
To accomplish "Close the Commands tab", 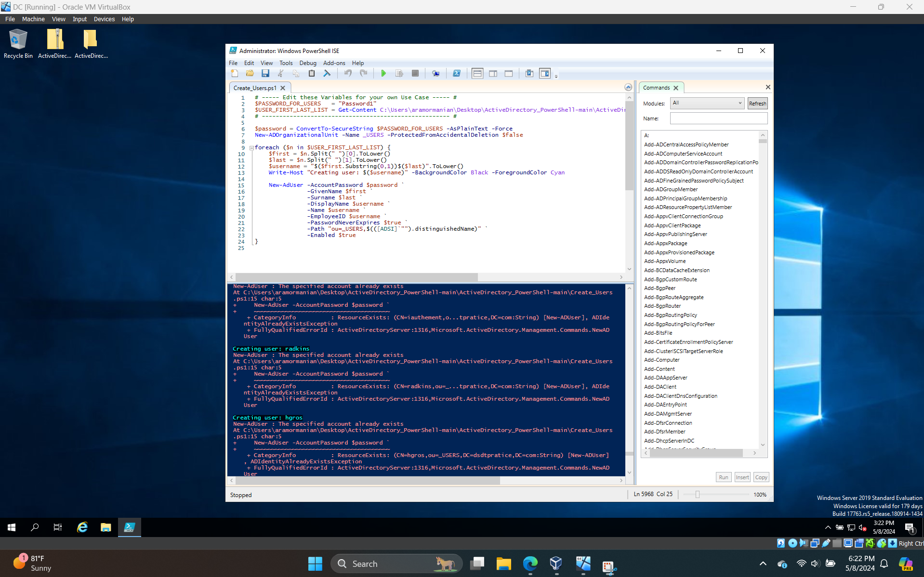I will coord(676,88).
